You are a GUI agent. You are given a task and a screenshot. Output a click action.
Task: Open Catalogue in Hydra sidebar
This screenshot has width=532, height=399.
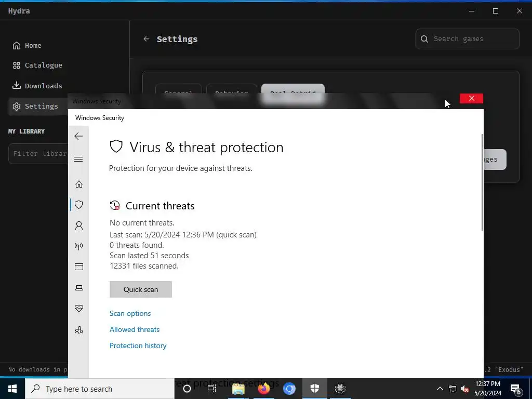[x=37, y=65]
